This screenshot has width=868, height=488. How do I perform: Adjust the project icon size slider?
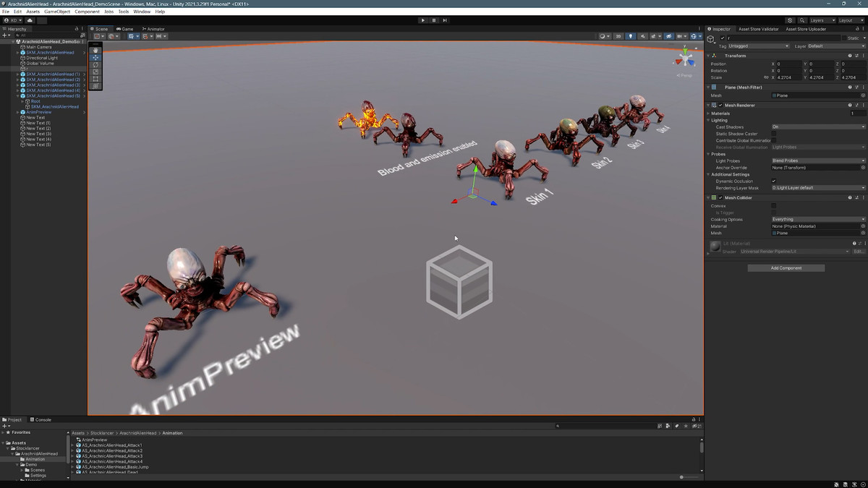tap(682, 477)
